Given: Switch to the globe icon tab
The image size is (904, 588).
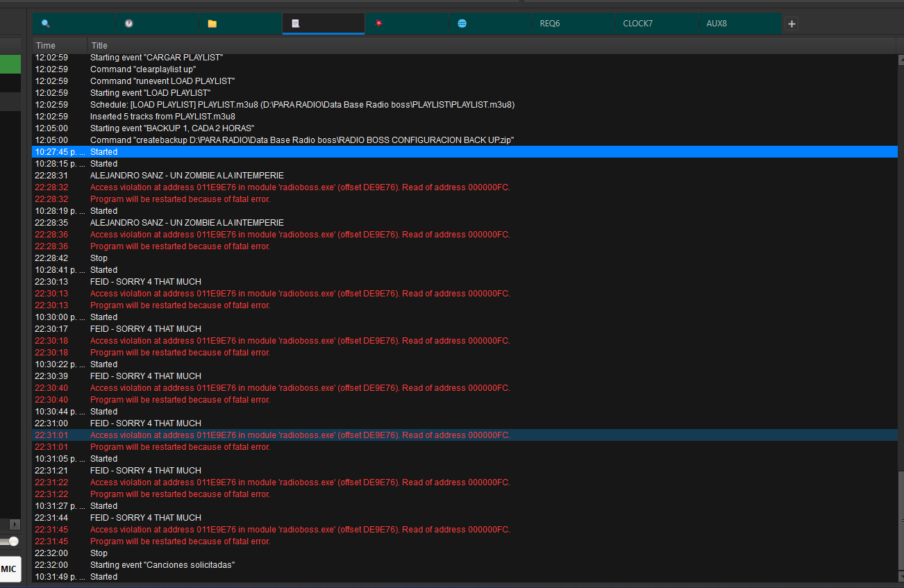Looking at the screenshot, I should pos(490,24).
